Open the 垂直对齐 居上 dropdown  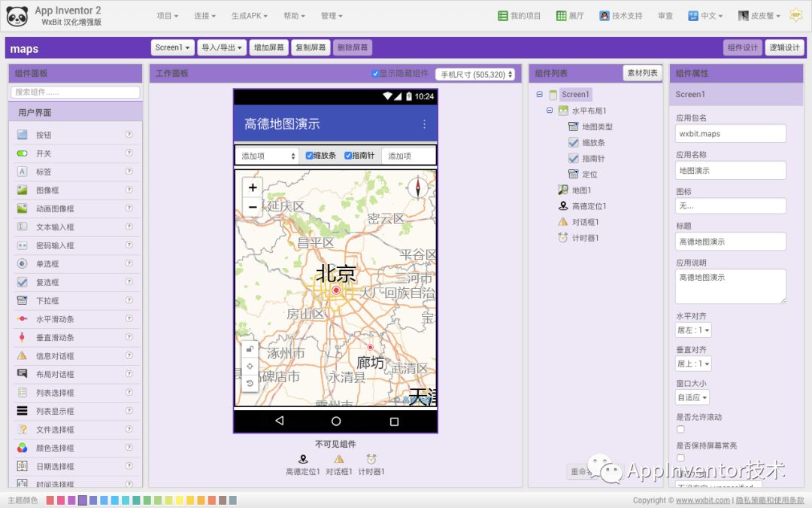coord(693,364)
